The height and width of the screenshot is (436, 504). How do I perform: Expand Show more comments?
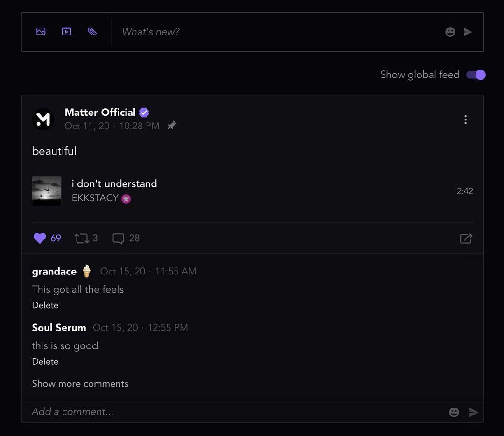pos(80,384)
